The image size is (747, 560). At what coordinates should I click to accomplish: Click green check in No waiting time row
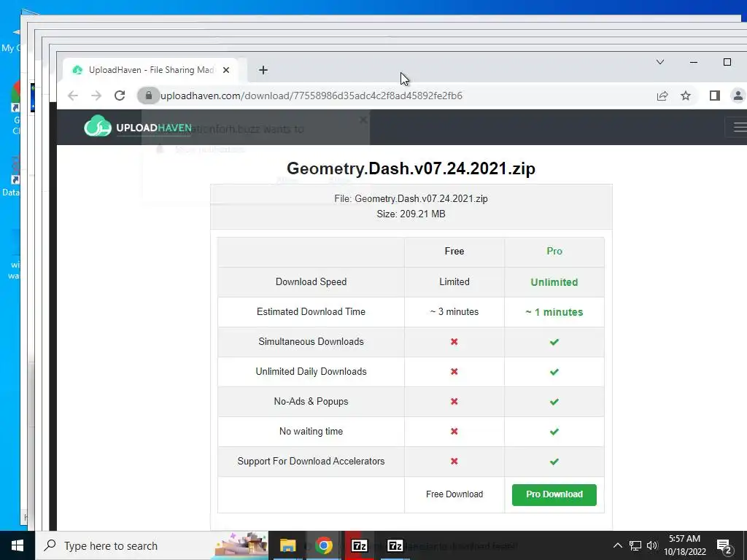click(x=554, y=432)
